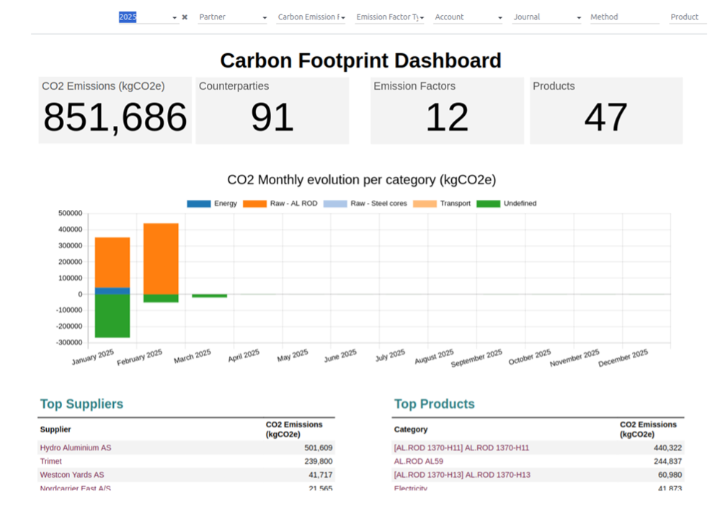Viewport: 720px width, 505px height.
Task: Open the Journal filter dropdown
Action: pos(546,17)
